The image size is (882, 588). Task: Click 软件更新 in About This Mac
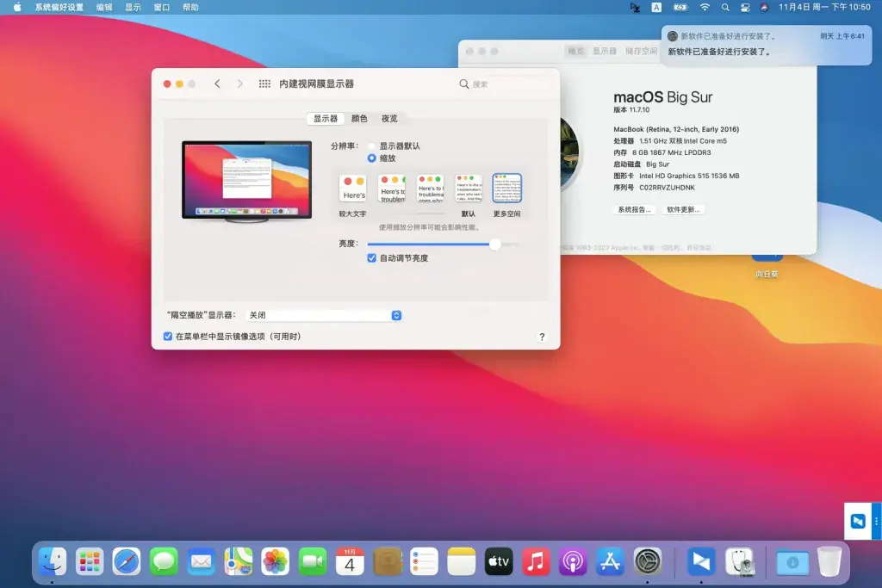point(683,209)
